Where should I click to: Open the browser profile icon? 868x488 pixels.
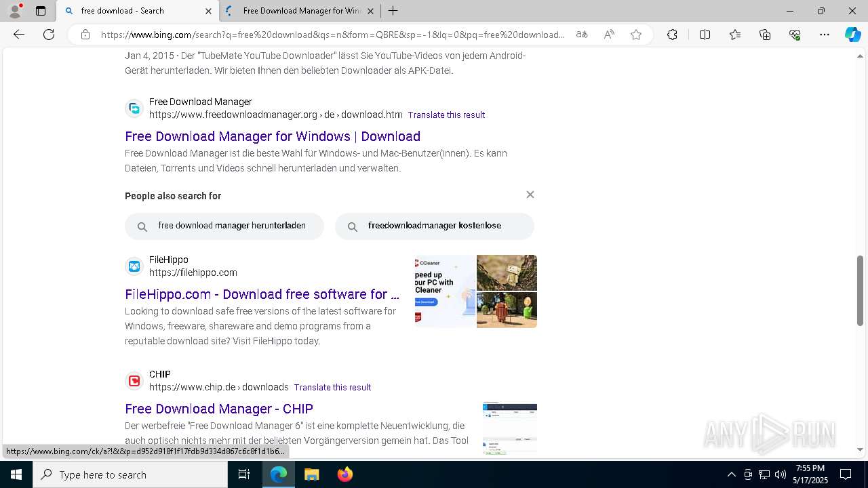[x=15, y=11]
